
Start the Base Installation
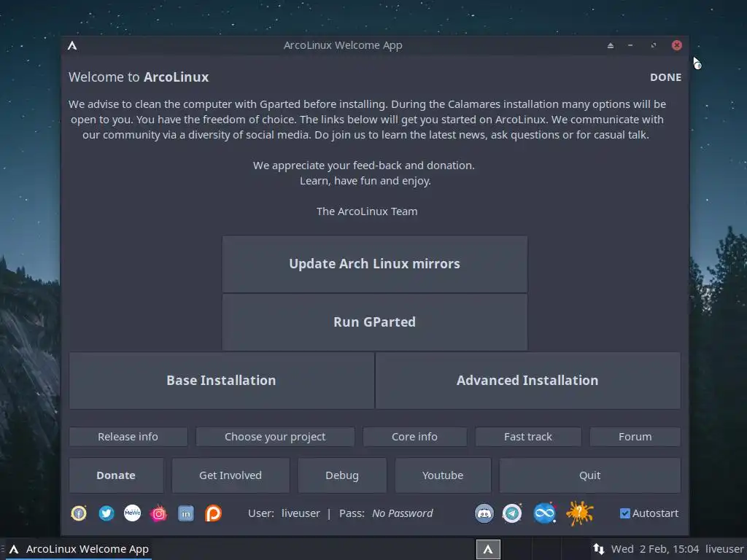click(x=221, y=381)
